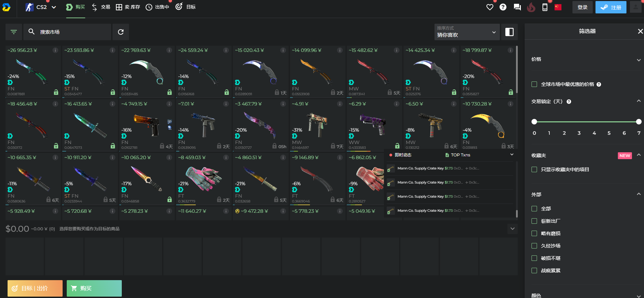Screen dimensions: 644x298
Task: Open the CS2 game selector dropdown
Action: tap(41, 7)
